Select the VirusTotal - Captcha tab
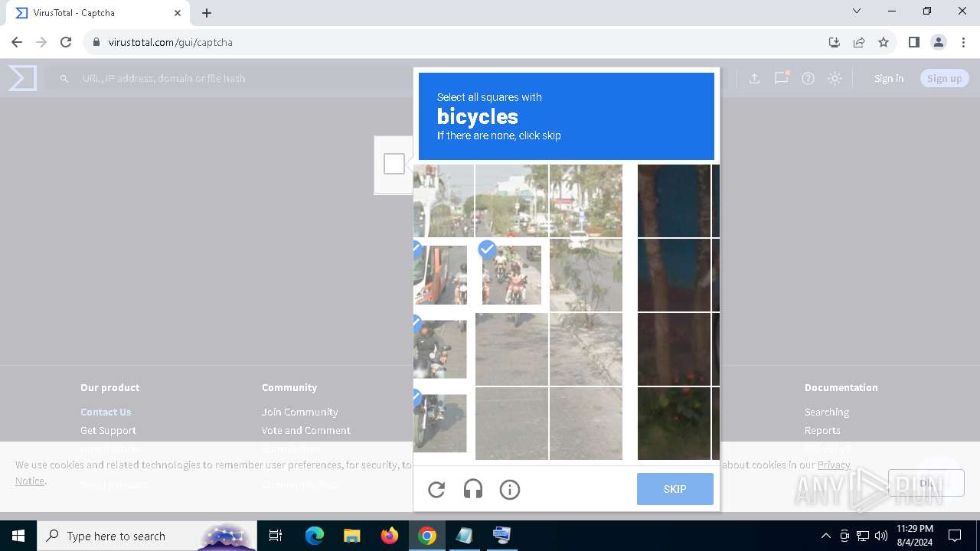The height and width of the screenshot is (551, 980). [x=97, y=13]
